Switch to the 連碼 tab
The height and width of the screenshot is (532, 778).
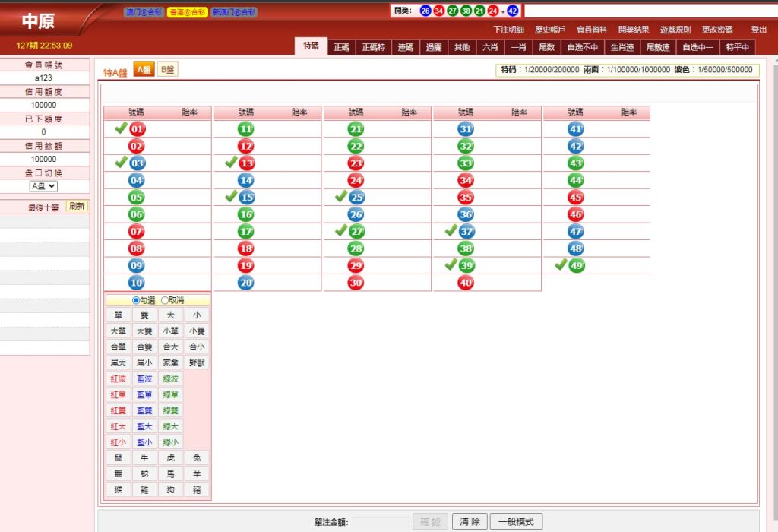click(405, 46)
